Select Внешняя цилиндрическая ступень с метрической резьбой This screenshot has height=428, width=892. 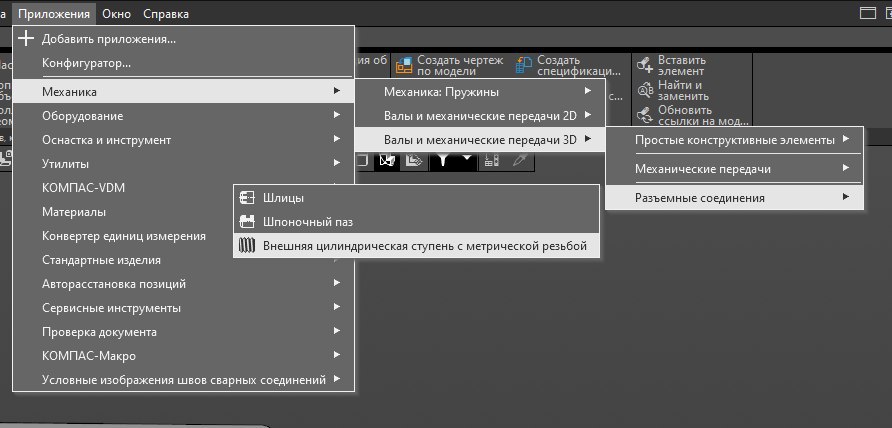[416, 246]
